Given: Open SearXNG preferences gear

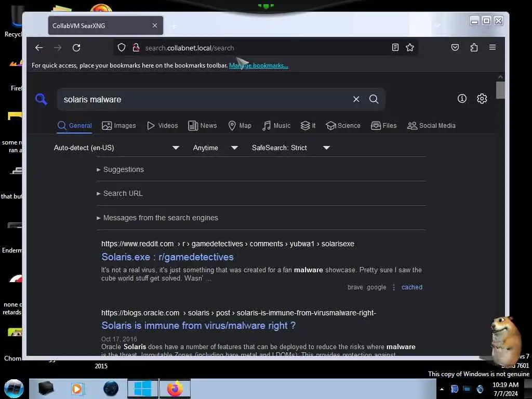Looking at the screenshot, I should click(482, 99).
